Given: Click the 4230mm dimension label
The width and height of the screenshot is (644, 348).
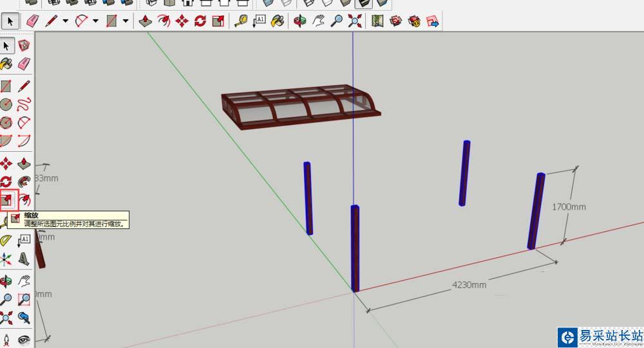Looking at the screenshot, I should click(x=469, y=284).
